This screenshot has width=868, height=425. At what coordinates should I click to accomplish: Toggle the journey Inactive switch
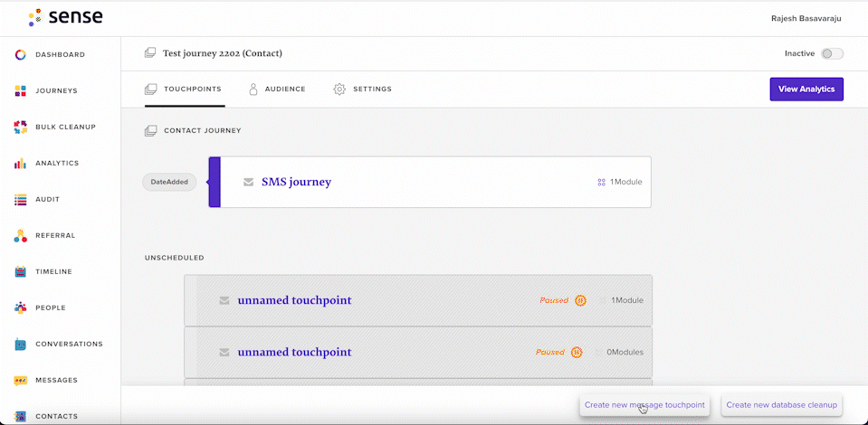(832, 53)
